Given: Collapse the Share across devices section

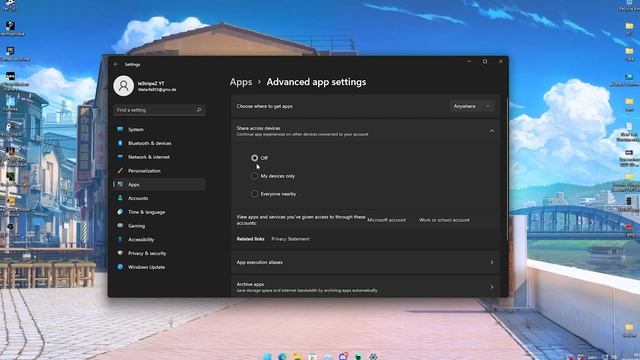Looking at the screenshot, I should pos(491,131).
